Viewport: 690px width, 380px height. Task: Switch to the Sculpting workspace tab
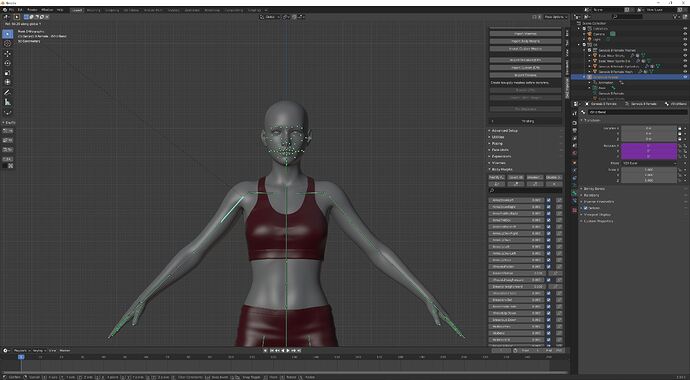(112, 10)
